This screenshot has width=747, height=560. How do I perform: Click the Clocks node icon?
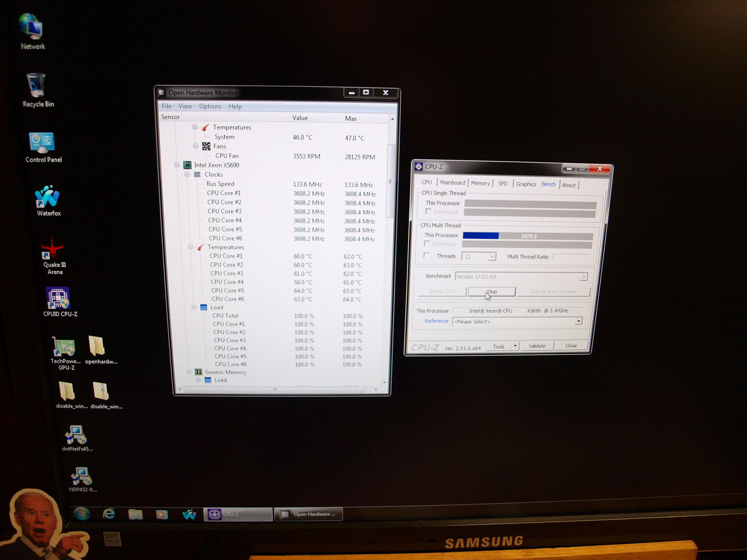[197, 174]
